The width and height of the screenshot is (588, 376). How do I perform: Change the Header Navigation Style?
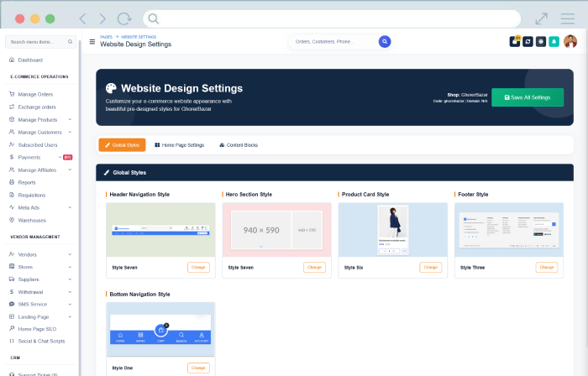pyautogui.click(x=198, y=267)
